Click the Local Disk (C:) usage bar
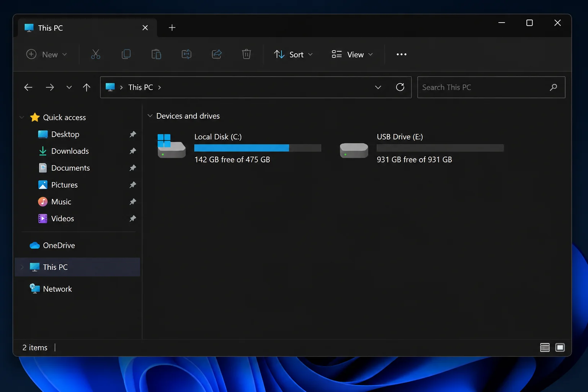Image resolution: width=588 pixels, height=392 pixels. pyautogui.click(x=258, y=148)
